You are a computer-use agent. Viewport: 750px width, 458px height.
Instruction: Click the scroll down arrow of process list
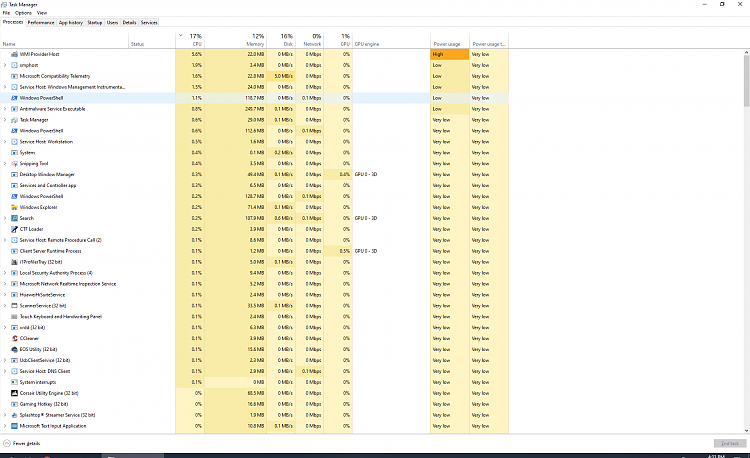[746, 430]
